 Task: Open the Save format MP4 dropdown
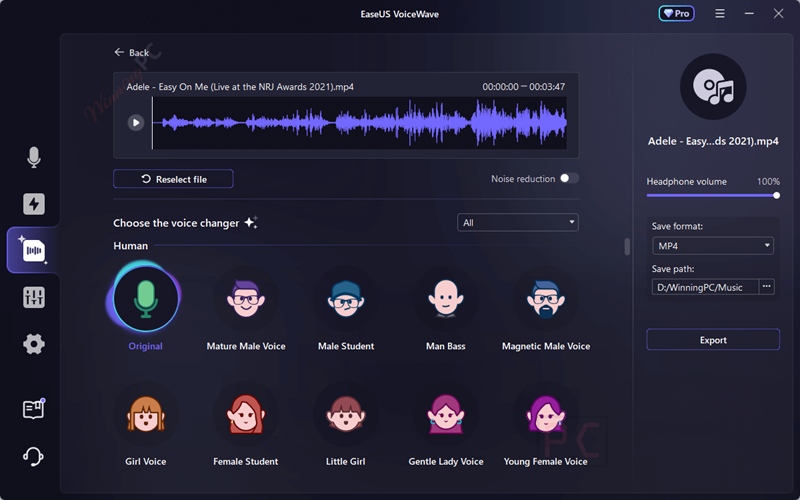pyautogui.click(x=713, y=246)
